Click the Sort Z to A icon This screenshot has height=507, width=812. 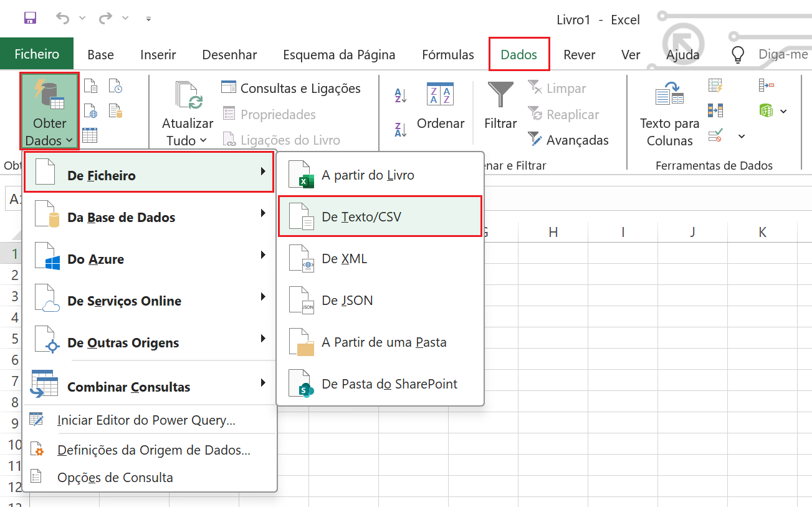click(401, 130)
